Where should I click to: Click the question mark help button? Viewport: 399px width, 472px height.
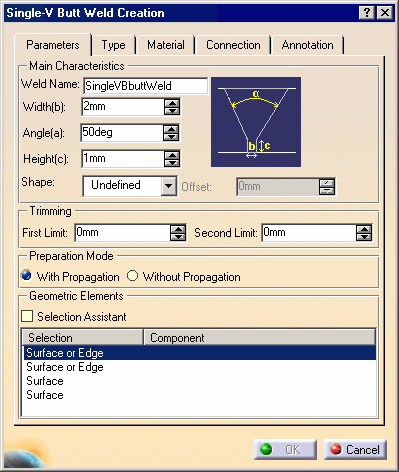[x=367, y=13]
